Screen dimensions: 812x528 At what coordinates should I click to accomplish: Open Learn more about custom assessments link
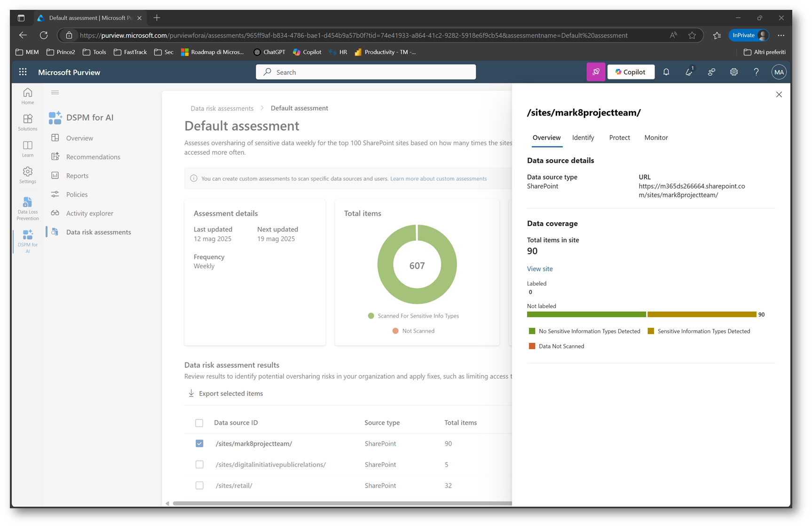(x=438, y=179)
